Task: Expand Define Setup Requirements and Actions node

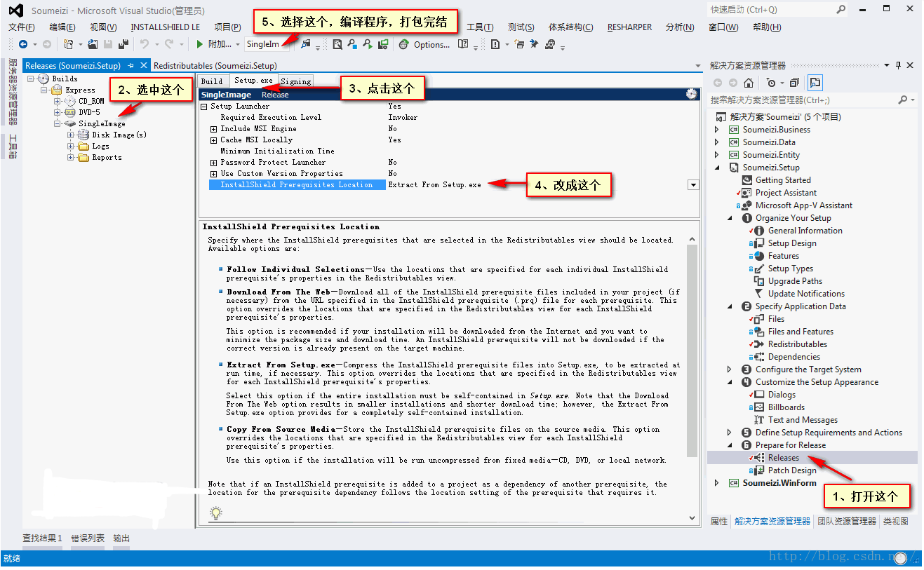Action: [729, 433]
